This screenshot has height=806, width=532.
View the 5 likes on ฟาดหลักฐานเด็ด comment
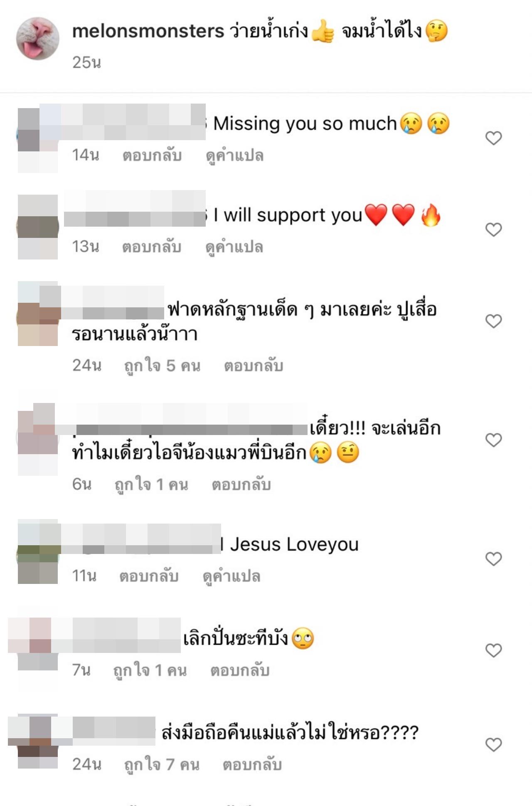pyautogui.click(x=163, y=366)
